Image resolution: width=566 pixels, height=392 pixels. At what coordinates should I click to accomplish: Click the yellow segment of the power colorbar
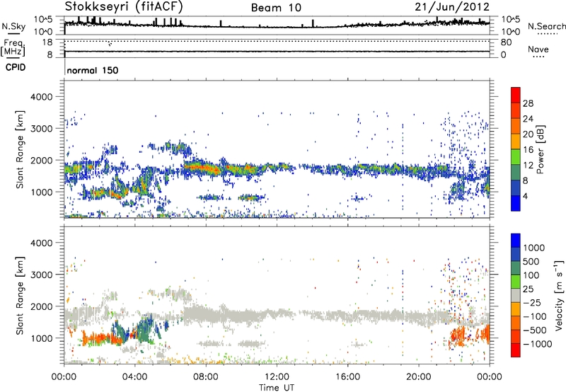click(516, 142)
